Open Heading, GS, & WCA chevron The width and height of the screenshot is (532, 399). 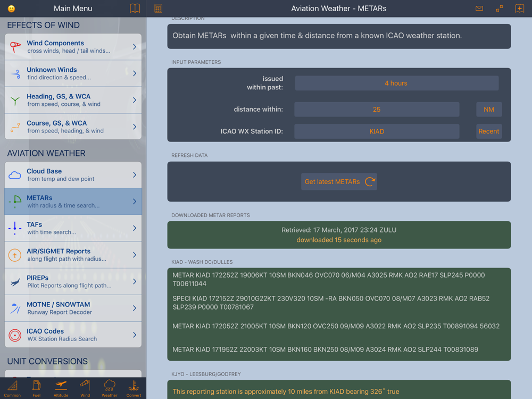coord(135,100)
